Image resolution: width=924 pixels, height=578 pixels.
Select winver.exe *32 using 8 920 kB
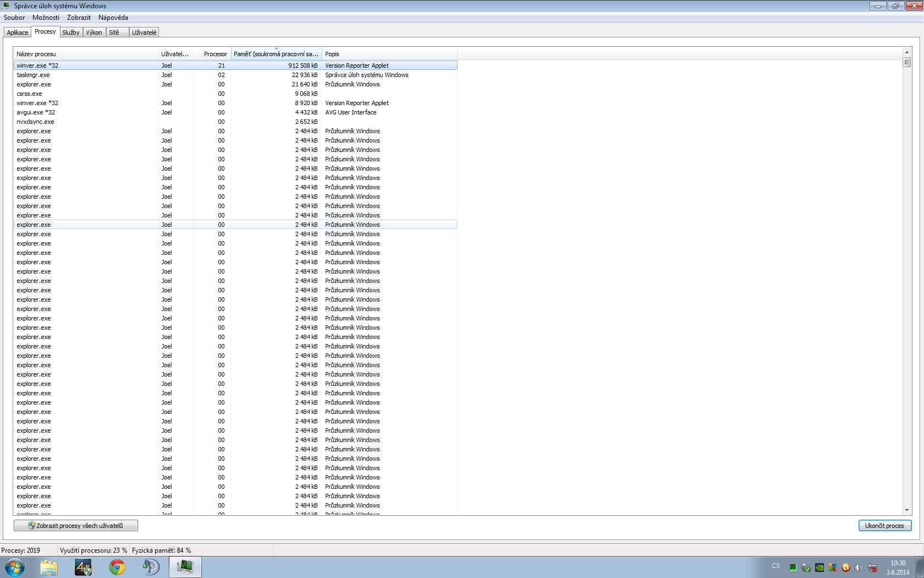235,103
